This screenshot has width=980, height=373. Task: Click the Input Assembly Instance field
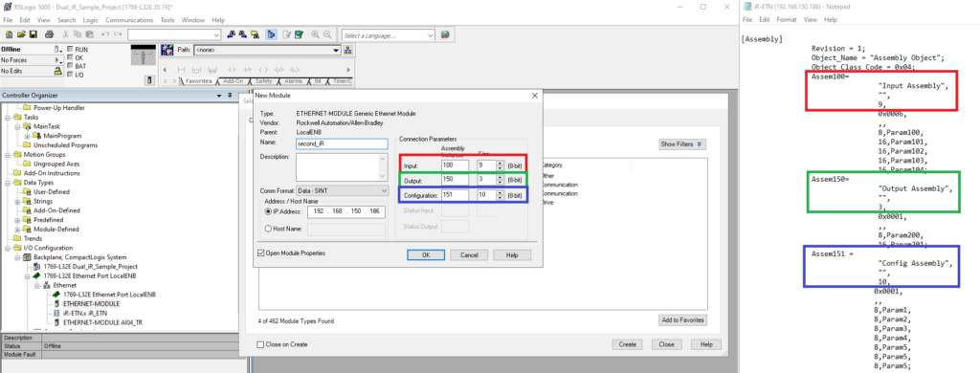455,165
